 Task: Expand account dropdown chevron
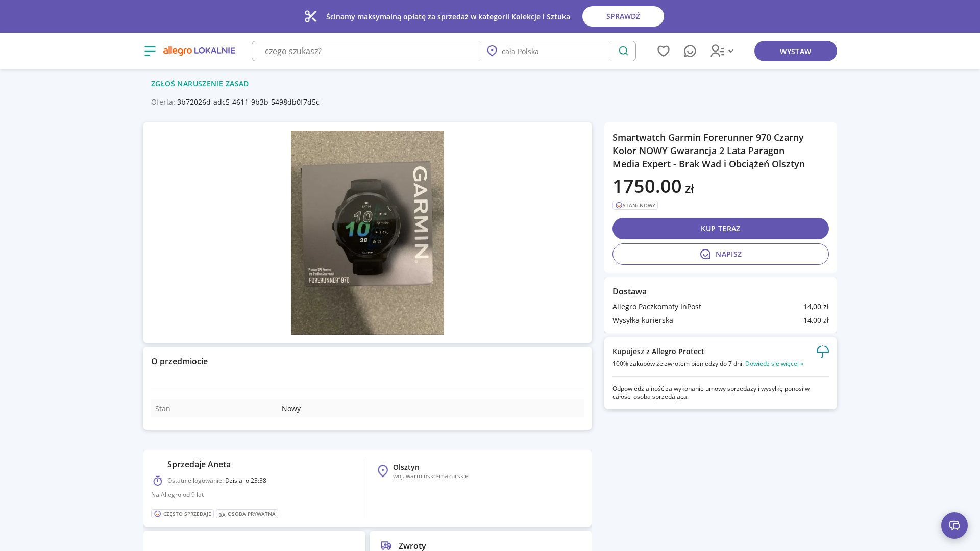731,52
